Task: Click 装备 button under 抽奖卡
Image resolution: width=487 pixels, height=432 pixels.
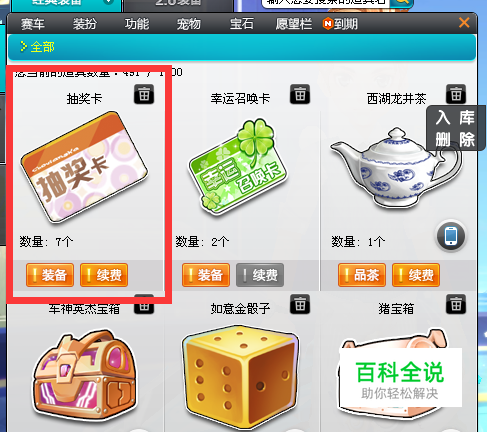Action: point(50,275)
